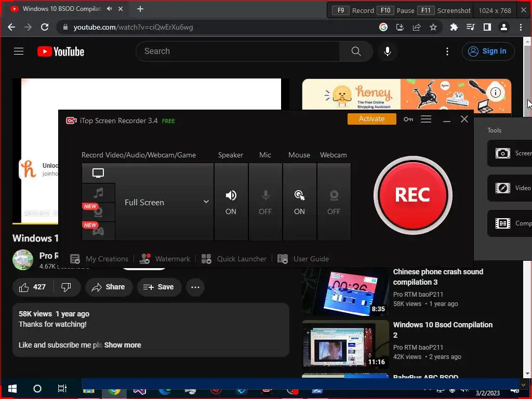
Task: Go to YouTube home via the logo
Action: point(61,51)
